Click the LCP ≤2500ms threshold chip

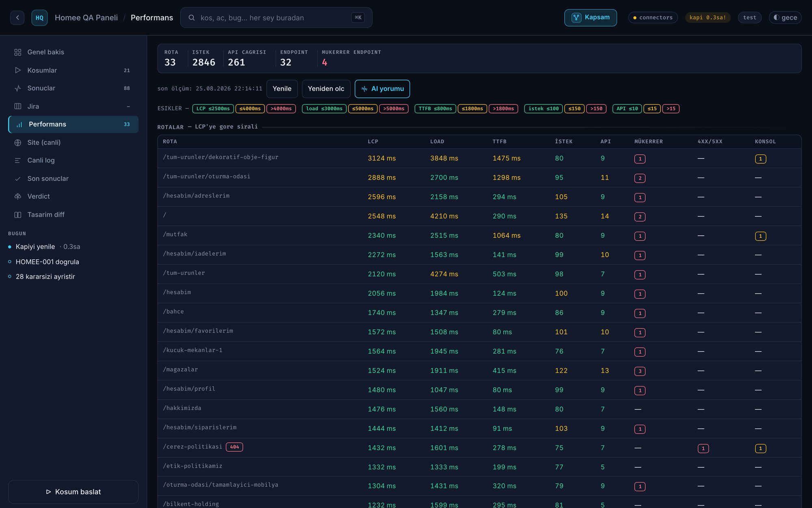(213, 109)
